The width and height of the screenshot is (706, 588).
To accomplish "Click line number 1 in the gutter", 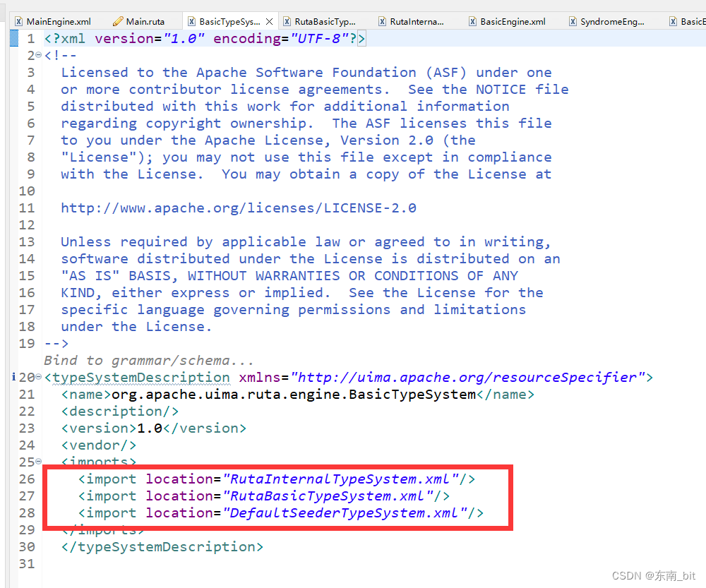I will [x=30, y=39].
